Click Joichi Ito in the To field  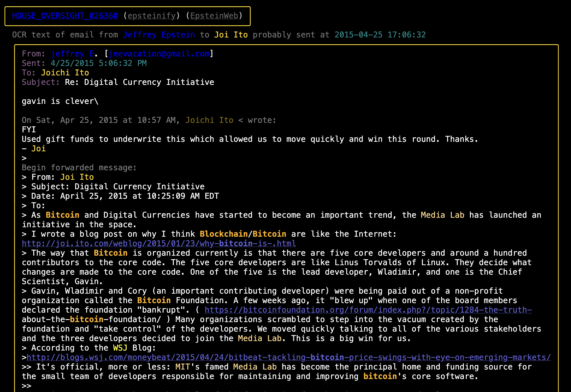click(65, 73)
